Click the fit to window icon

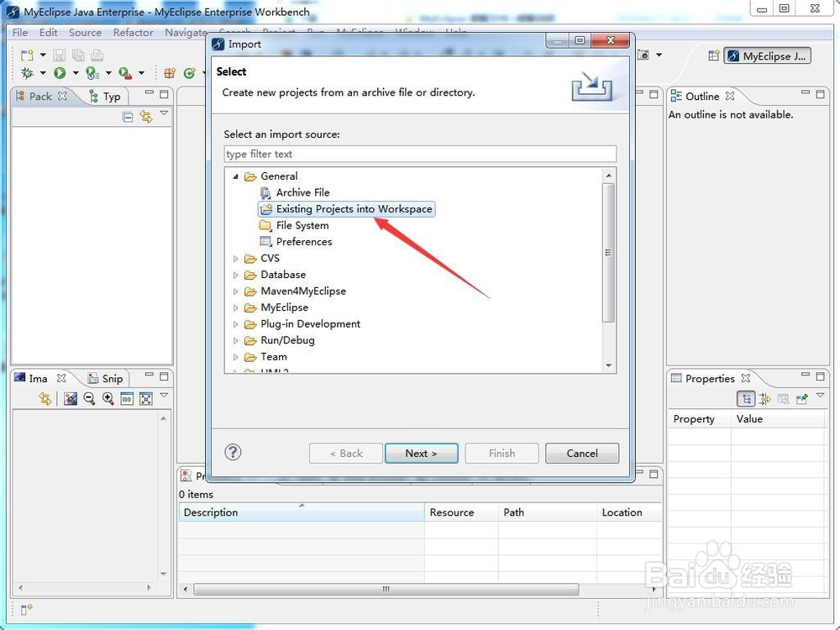pos(145,398)
